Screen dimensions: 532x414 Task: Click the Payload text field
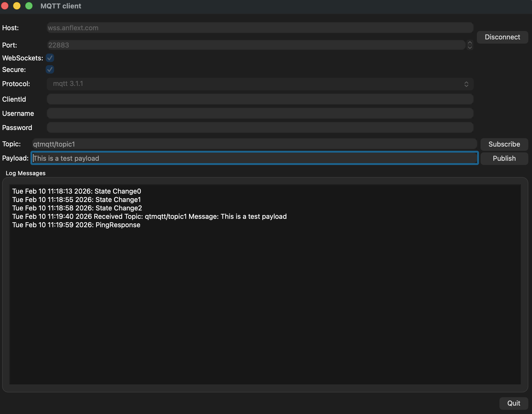(x=254, y=158)
